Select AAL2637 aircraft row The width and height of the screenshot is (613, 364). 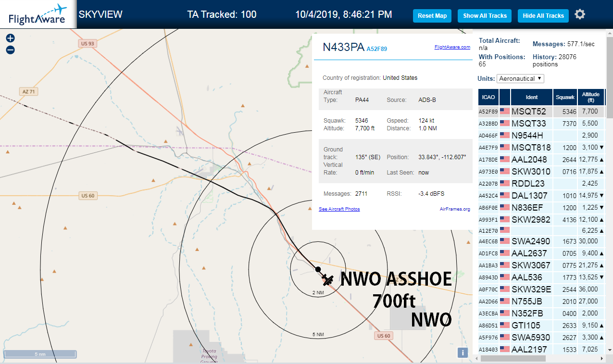tap(541, 253)
